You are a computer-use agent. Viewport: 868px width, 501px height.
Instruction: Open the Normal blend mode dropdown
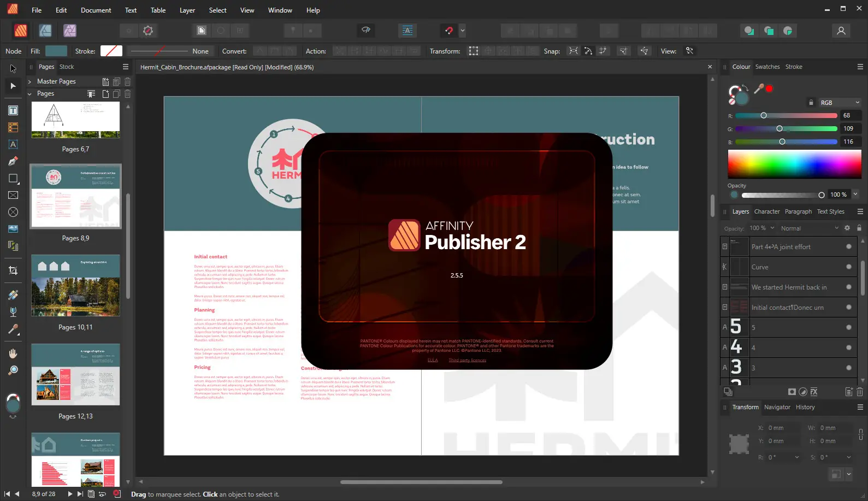click(809, 228)
